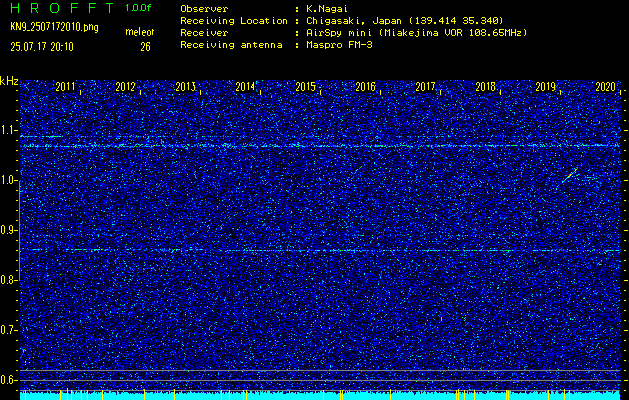The width and height of the screenshot is (629, 400).
Task: Click the 0.9 kHz axis label
Action: pyautogui.click(x=8, y=230)
